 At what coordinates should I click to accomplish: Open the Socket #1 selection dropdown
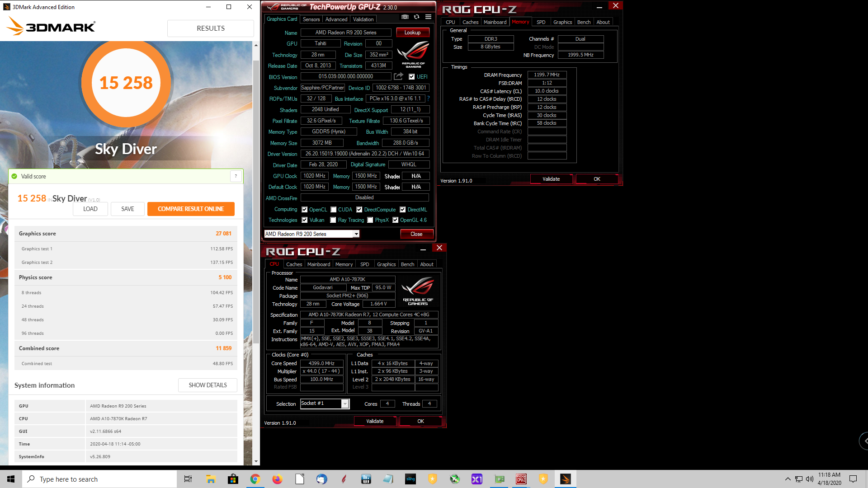pyautogui.click(x=345, y=404)
